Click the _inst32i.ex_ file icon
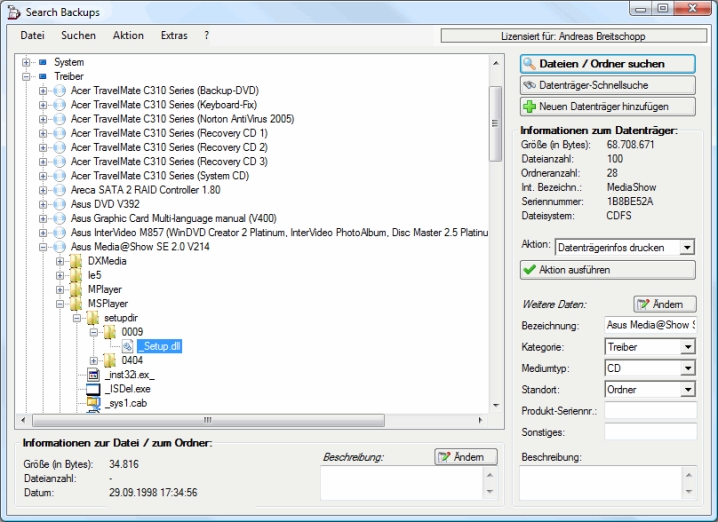The height and width of the screenshot is (522, 718). pyautogui.click(x=93, y=374)
